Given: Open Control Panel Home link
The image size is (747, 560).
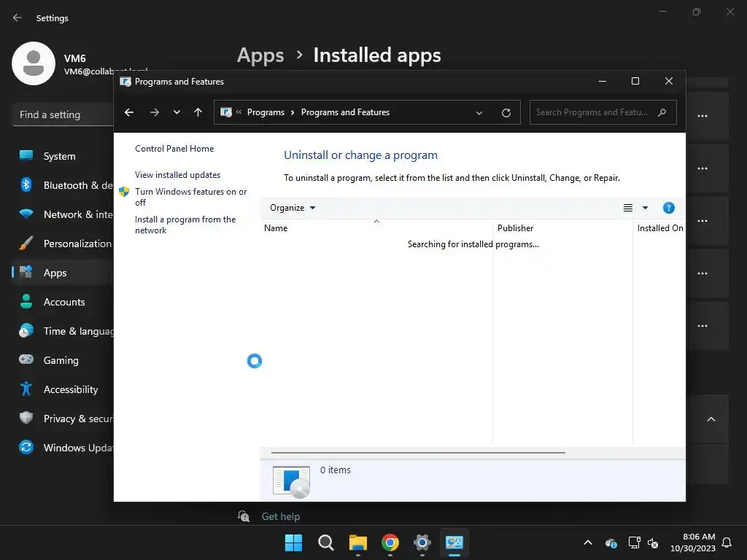Looking at the screenshot, I should [174, 149].
